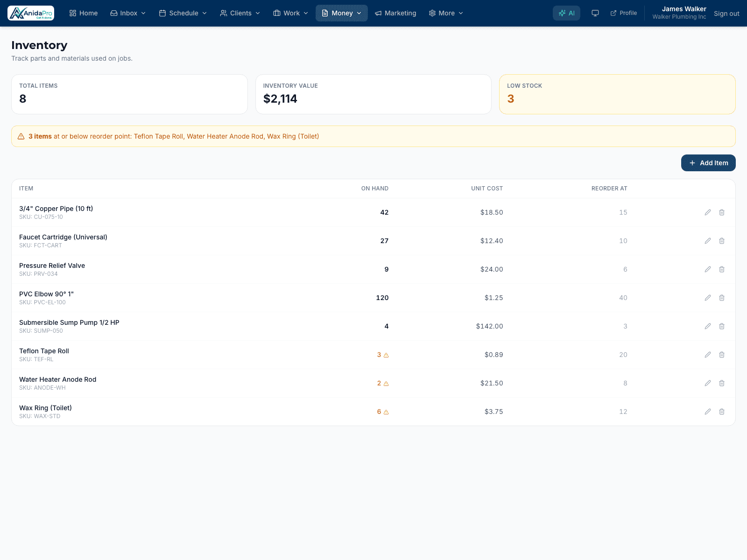The height and width of the screenshot is (560, 747).
Task: Open the AI assistant button
Action: (x=566, y=13)
